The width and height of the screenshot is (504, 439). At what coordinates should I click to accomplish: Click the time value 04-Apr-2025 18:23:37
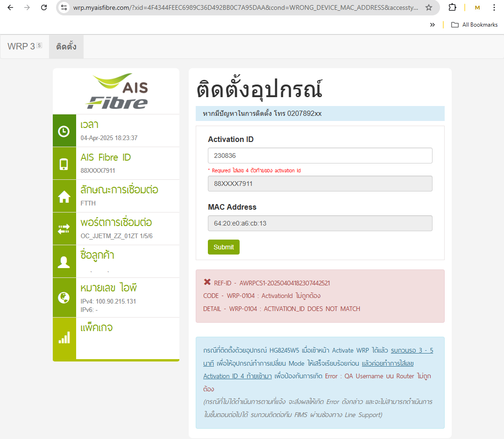click(x=109, y=138)
